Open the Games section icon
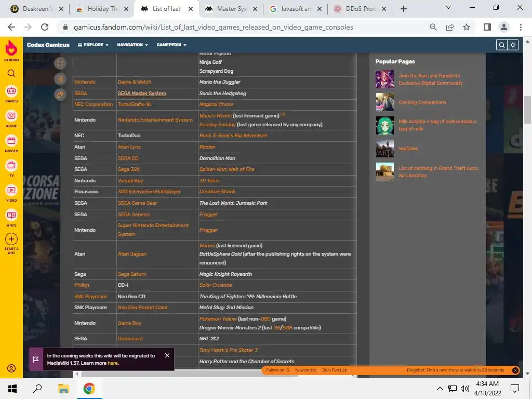This screenshot has width=532, height=399. coord(11,91)
